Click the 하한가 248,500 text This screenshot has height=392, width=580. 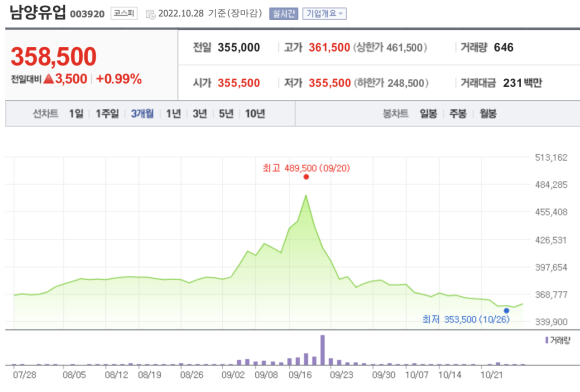click(x=391, y=83)
